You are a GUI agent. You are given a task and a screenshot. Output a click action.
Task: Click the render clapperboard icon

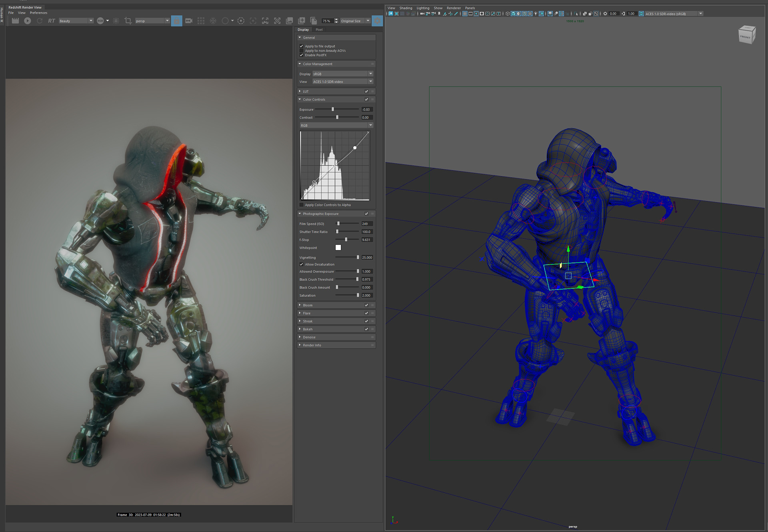[15, 21]
